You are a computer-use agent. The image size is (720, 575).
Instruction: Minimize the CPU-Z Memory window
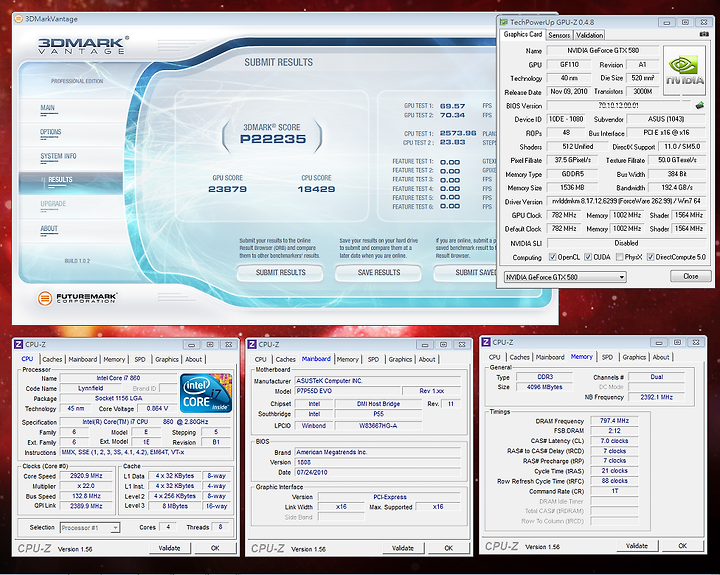coord(659,343)
